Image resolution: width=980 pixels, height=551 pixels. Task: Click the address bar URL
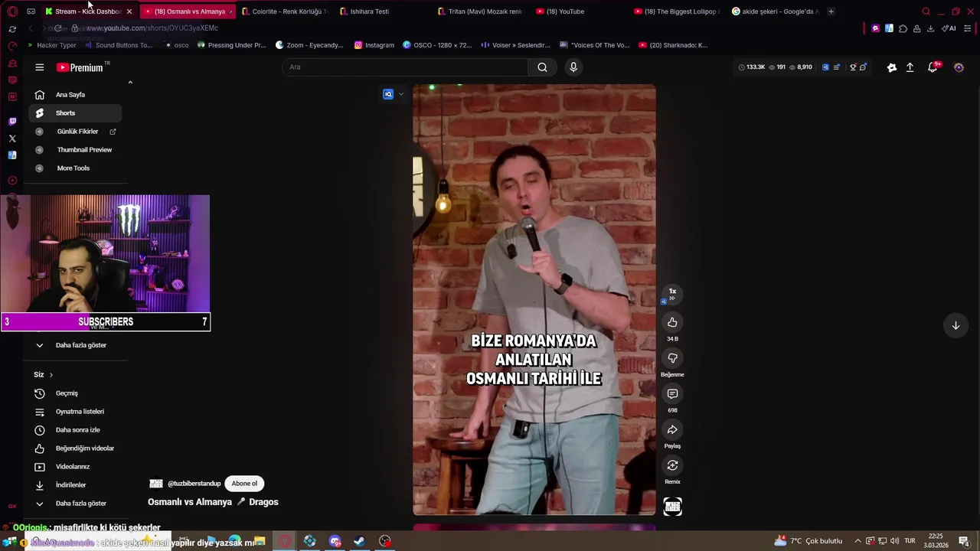click(x=152, y=28)
